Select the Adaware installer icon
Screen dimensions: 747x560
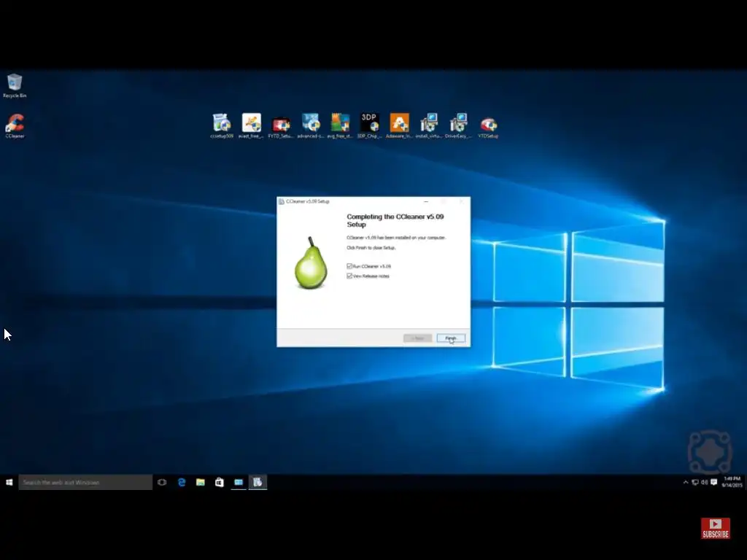point(399,125)
